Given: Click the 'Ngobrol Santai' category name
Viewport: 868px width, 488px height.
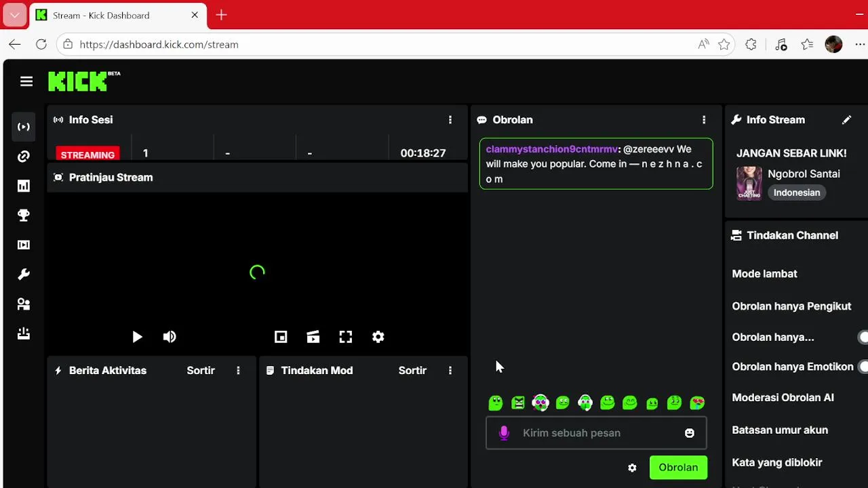Looking at the screenshot, I should [804, 174].
